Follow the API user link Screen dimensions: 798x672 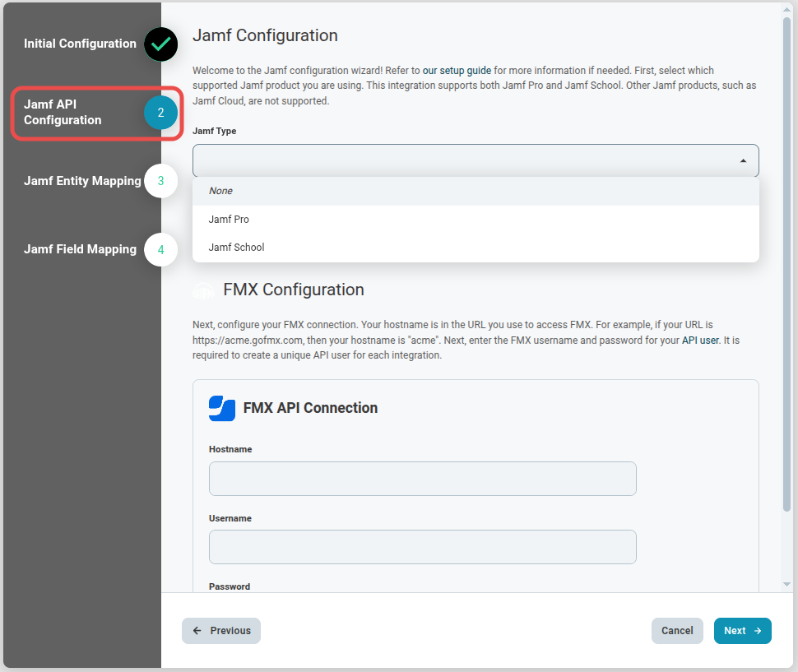coord(700,340)
